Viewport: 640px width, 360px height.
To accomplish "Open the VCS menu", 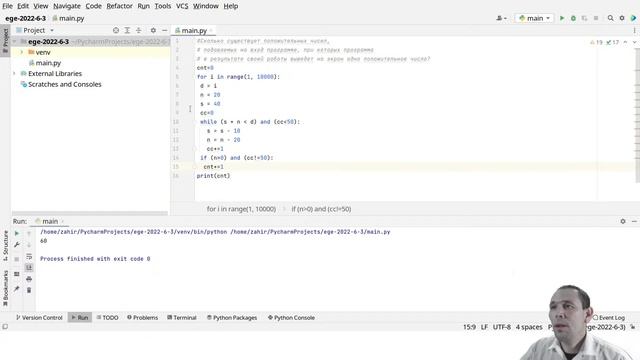I will 182,6.
